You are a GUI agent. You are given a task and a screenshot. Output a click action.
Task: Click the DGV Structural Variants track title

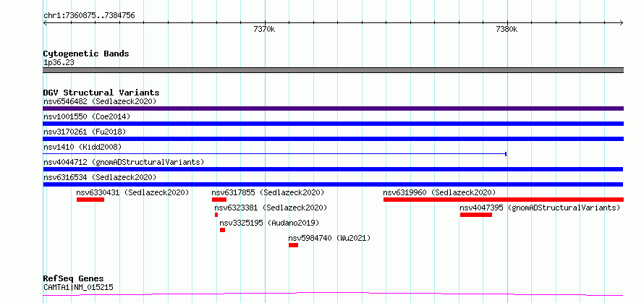pos(101,93)
